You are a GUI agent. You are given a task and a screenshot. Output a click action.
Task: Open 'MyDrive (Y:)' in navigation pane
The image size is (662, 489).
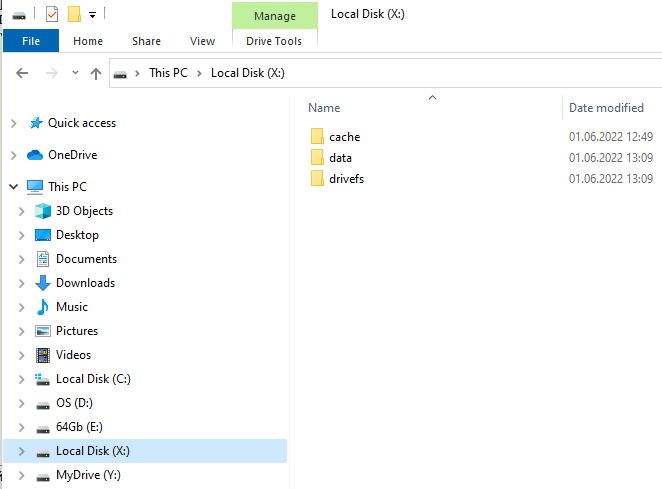point(88,475)
